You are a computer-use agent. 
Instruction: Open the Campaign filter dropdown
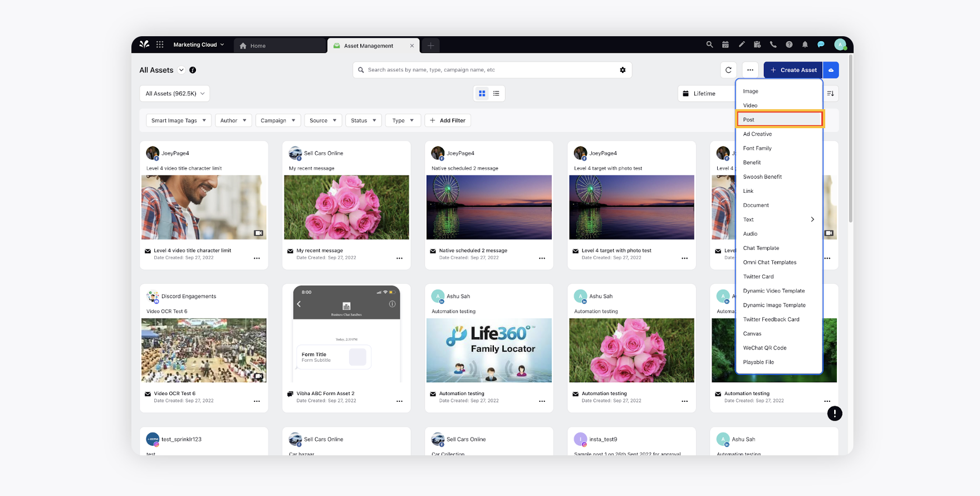(278, 120)
